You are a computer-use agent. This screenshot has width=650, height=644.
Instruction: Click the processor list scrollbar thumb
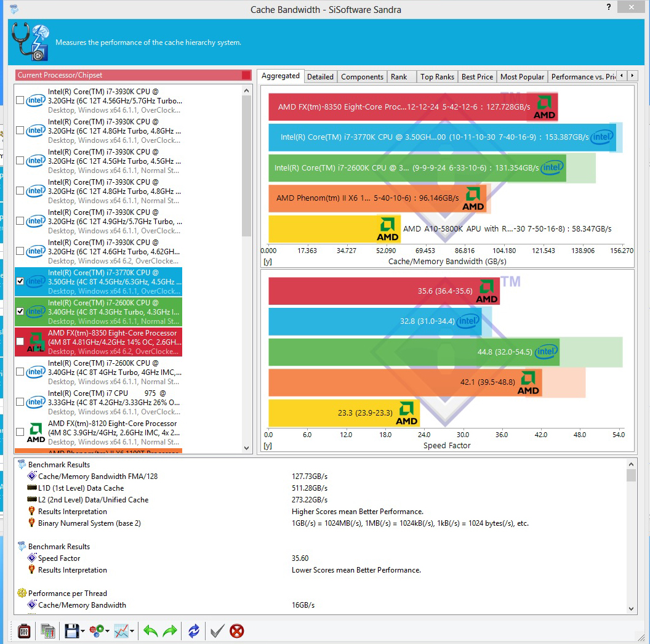tap(247, 166)
